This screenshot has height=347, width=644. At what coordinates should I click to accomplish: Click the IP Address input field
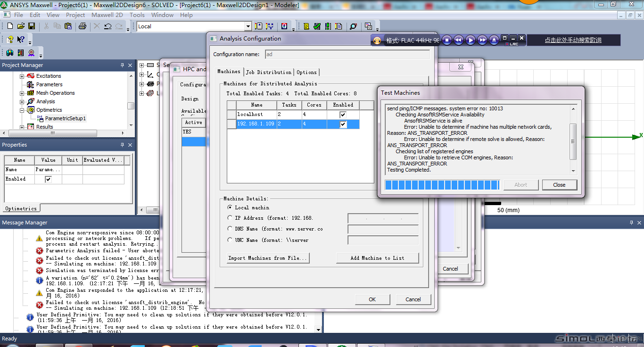pyautogui.click(x=383, y=218)
